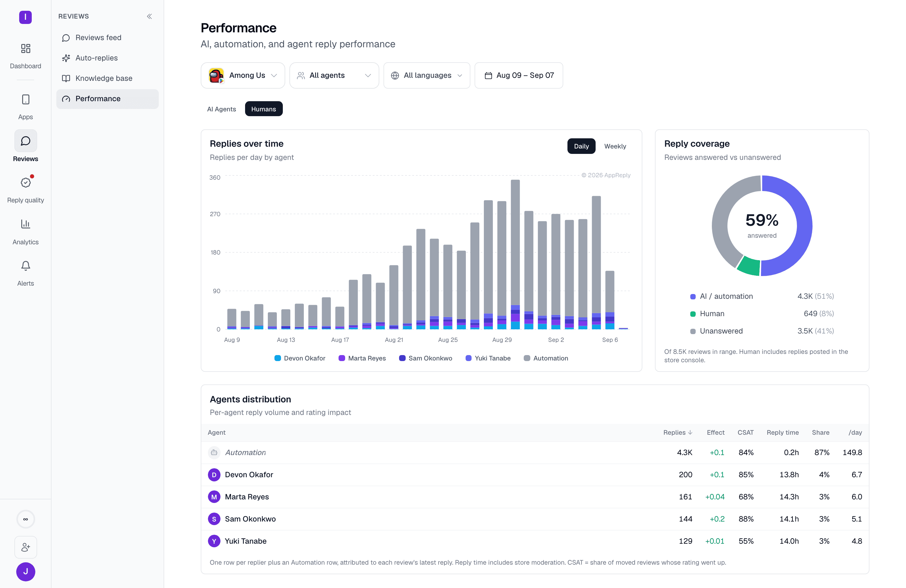Sort by CSAT column header

point(745,432)
